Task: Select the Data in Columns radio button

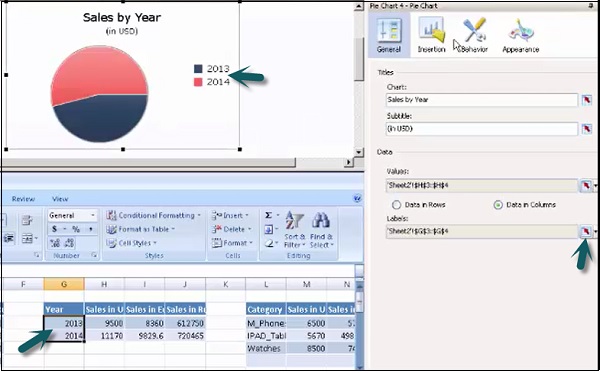Action: coord(498,205)
